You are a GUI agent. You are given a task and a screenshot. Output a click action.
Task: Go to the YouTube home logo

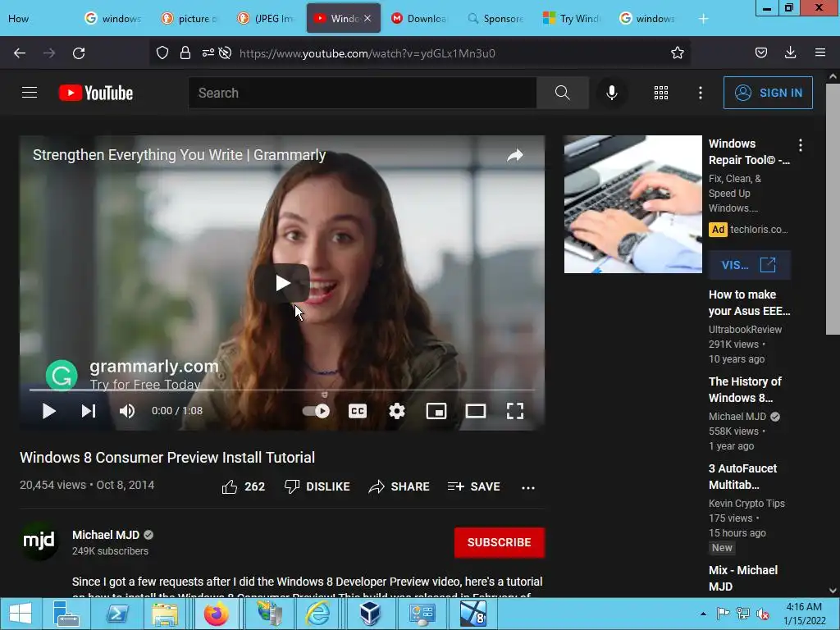point(96,93)
